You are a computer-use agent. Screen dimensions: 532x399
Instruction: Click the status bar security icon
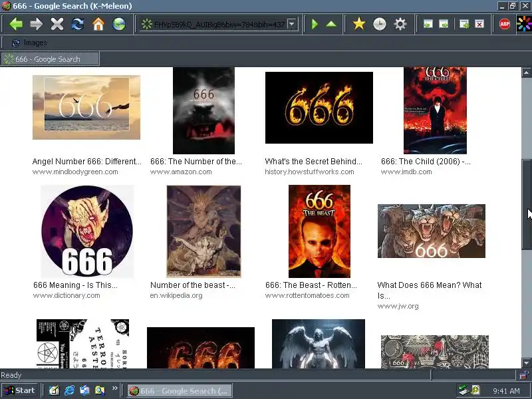tap(524, 375)
